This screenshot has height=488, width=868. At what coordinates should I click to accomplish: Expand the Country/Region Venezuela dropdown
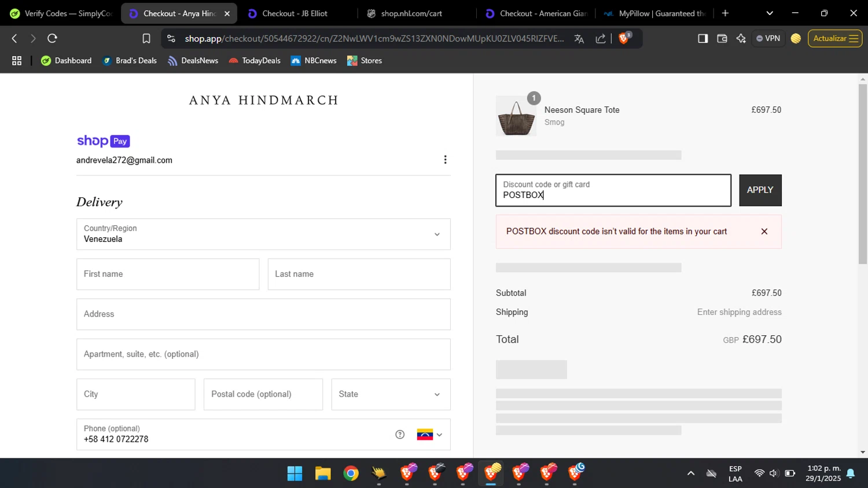tap(263, 234)
